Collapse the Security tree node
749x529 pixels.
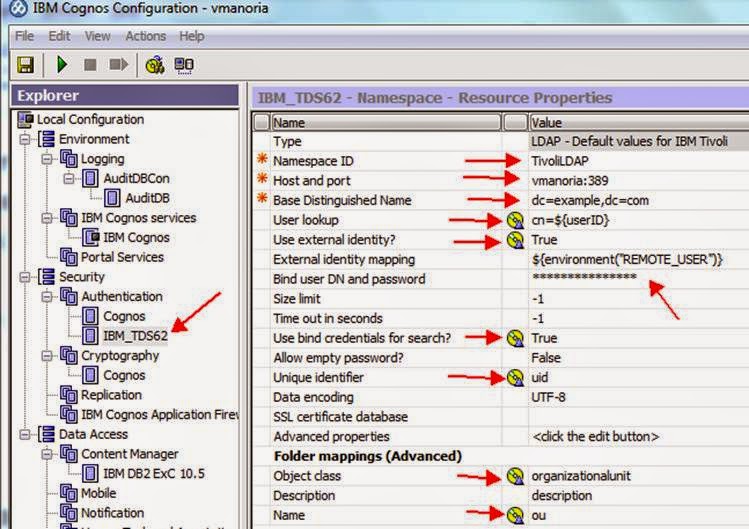[x=25, y=277]
